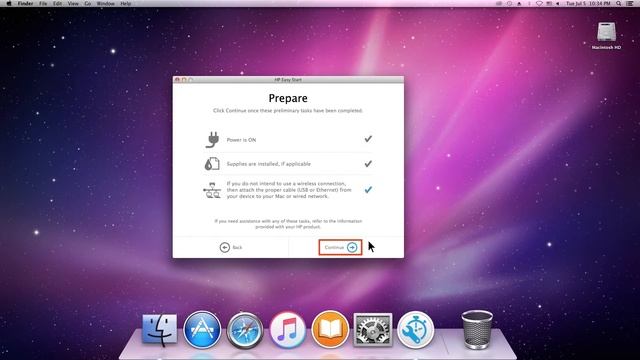Click the volume icon in menu bar
The height and width of the screenshot is (360, 640).
[558, 3]
